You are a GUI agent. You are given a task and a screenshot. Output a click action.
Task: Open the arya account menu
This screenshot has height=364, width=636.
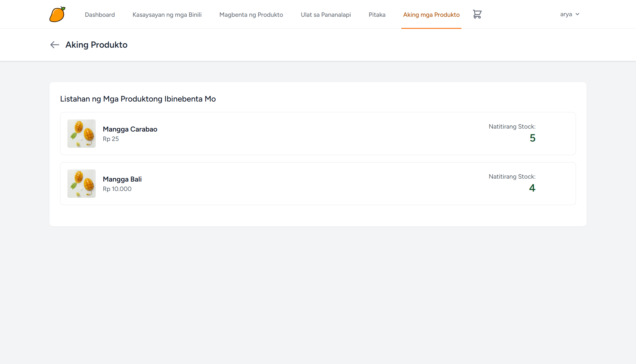[x=566, y=14]
